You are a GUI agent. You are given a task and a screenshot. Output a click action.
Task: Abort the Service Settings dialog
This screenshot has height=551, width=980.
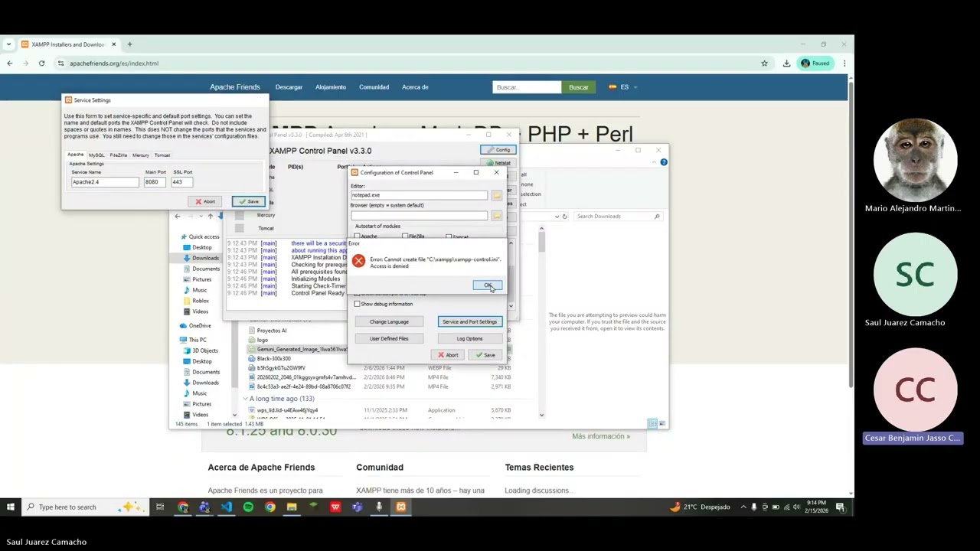point(205,201)
